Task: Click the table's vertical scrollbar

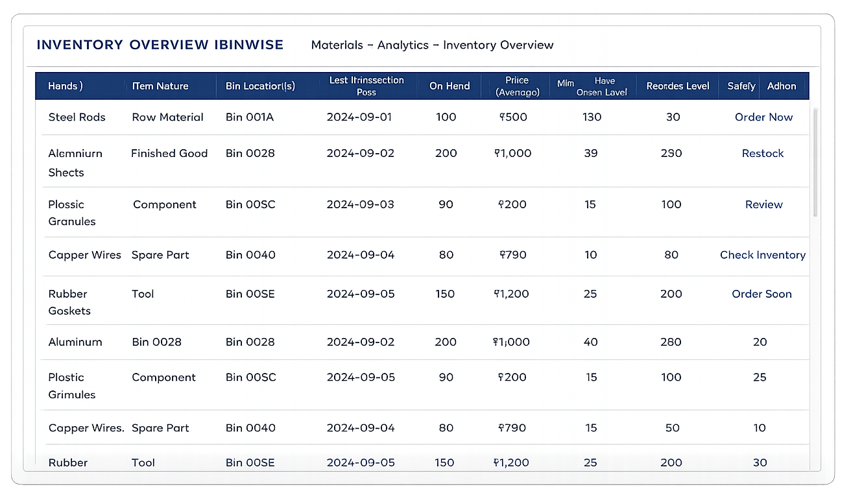Action: [815, 162]
